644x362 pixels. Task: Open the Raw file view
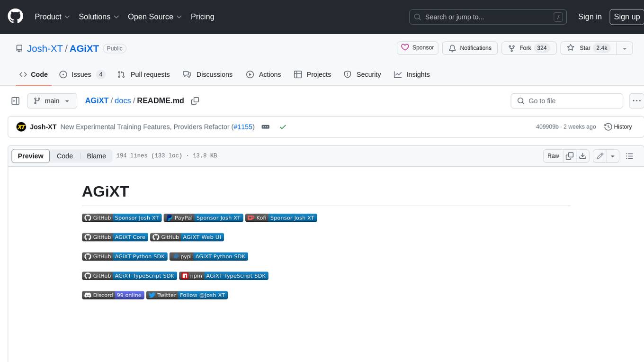[x=553, y=156]
